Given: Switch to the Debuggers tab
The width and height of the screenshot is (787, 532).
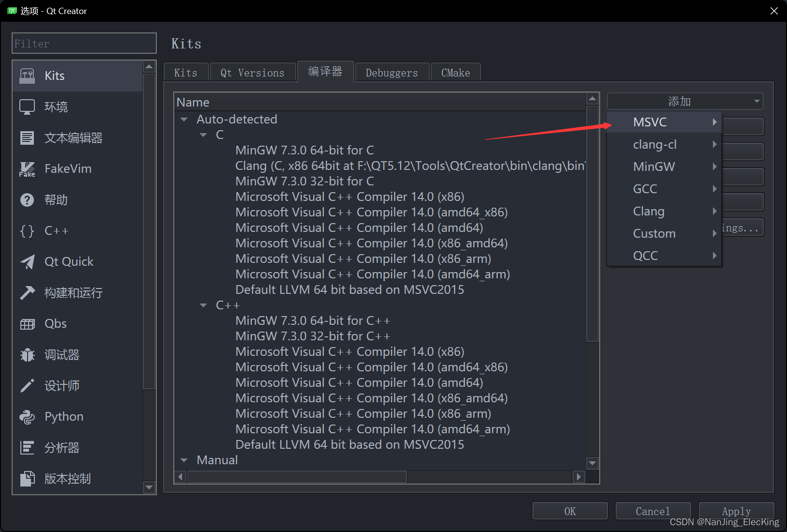Looking at the screenshot, I should [392, 73].
